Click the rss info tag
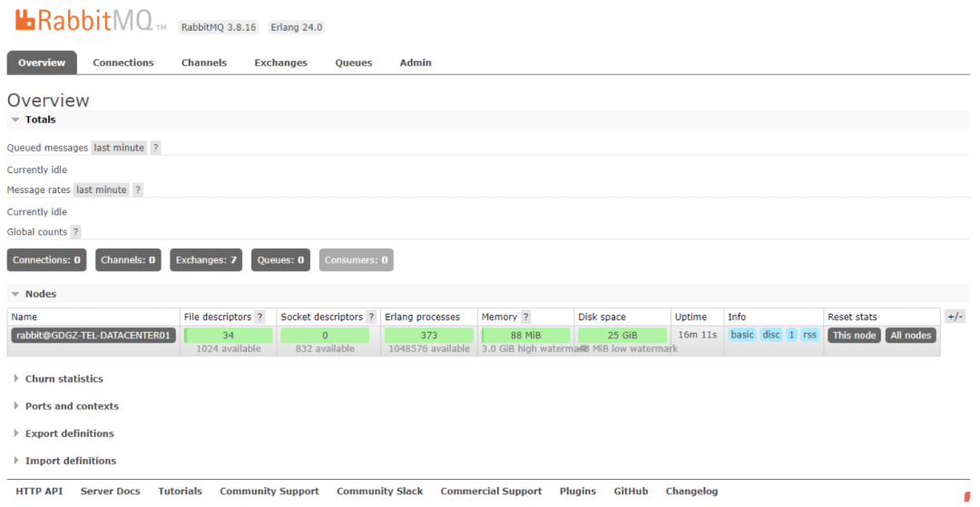The height and width of the screenshot is (507, 980). (810, 335)
